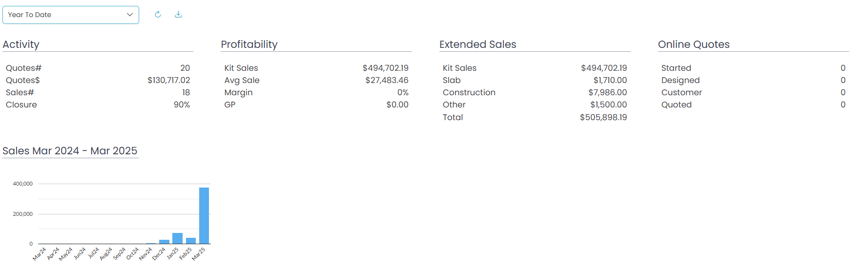Click the 400,000 y-axis label

tap(22, 184)
